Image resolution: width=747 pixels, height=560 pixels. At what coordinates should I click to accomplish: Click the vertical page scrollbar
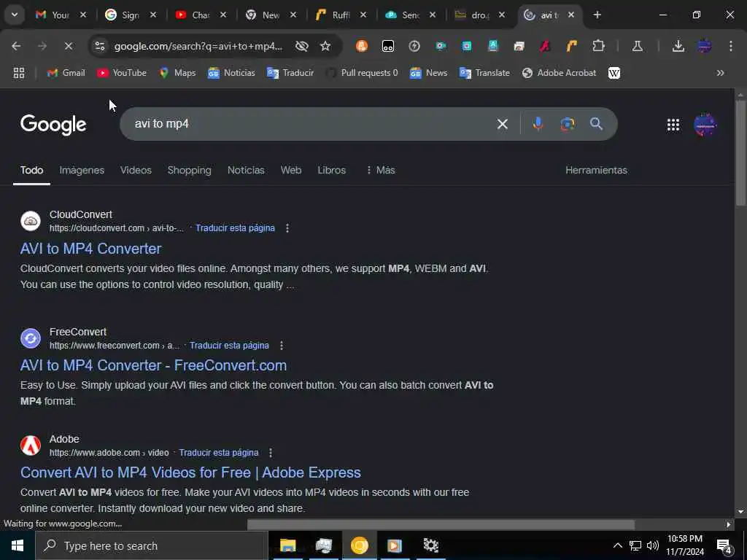(x=740, y=152)
